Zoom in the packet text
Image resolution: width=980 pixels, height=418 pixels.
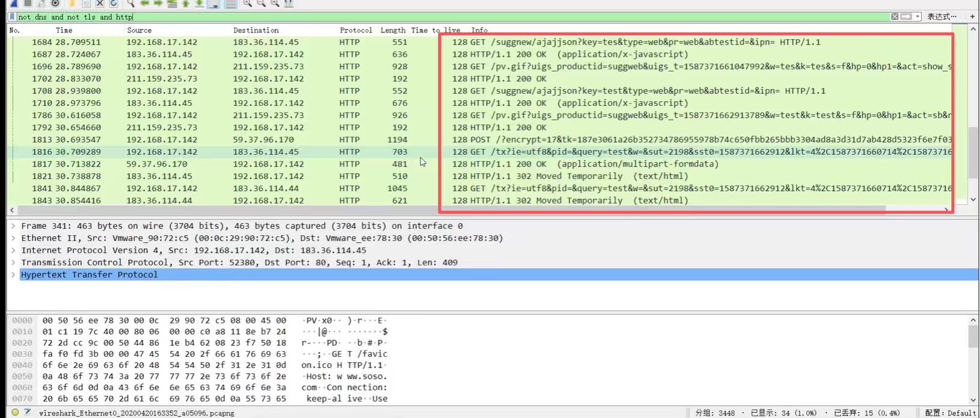click(247, 3)
